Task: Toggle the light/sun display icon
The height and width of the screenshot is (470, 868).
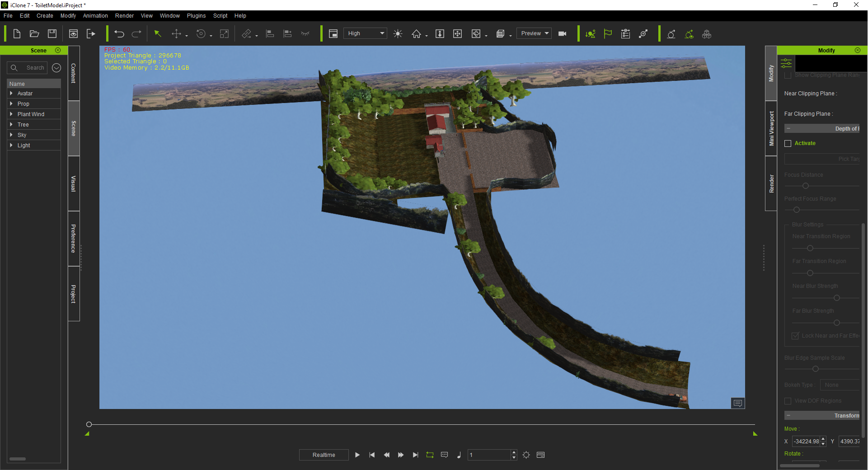Action: point(398,34)
